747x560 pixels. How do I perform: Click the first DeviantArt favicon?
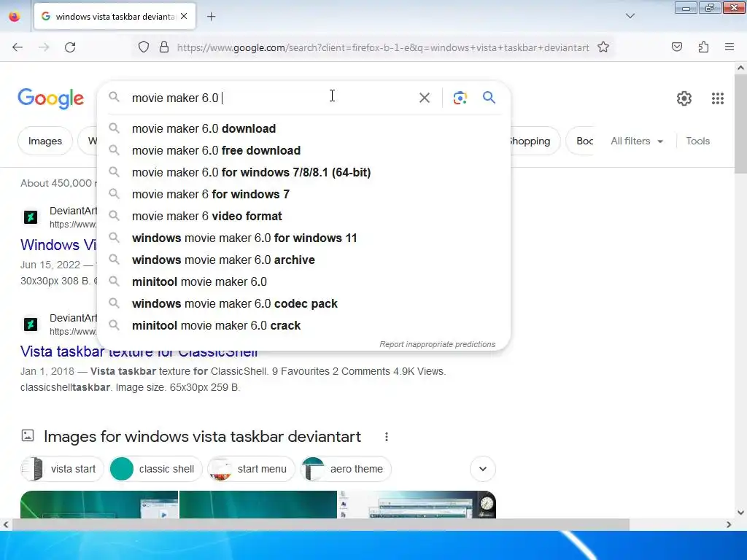(31, 217)
